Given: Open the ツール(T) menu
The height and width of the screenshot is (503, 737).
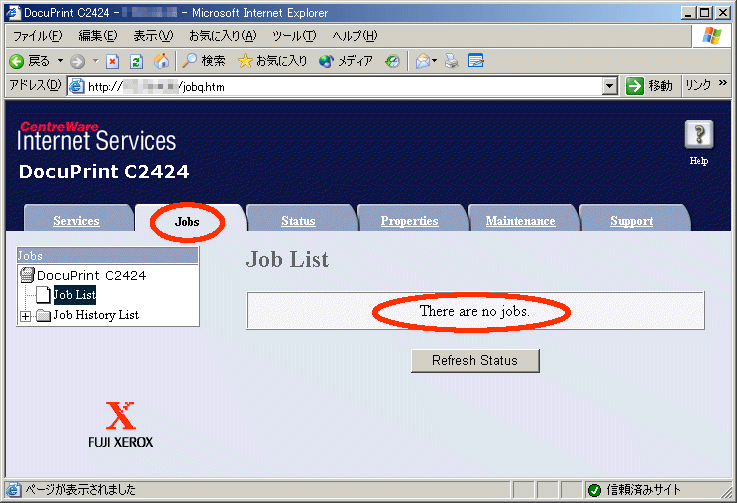Looking at the screenshot, I should coord(294,36).
